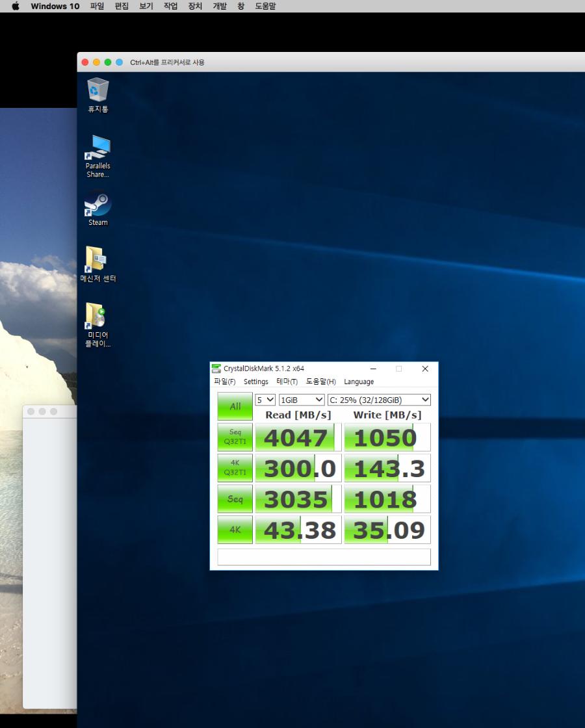The height and width of the screenshot is (728, 585).
Task: Start the Seq Q32T1 test
Action: (x=235, y=437)
